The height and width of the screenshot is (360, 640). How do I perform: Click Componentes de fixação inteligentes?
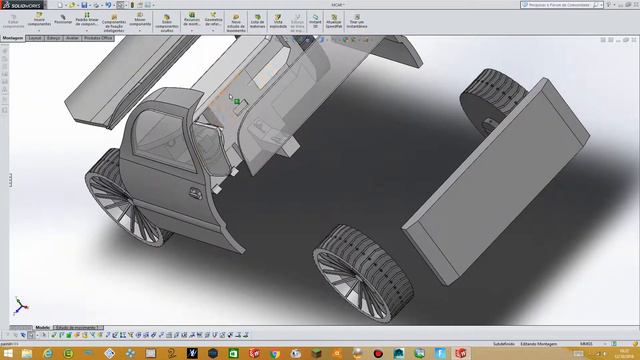(114, 22)
